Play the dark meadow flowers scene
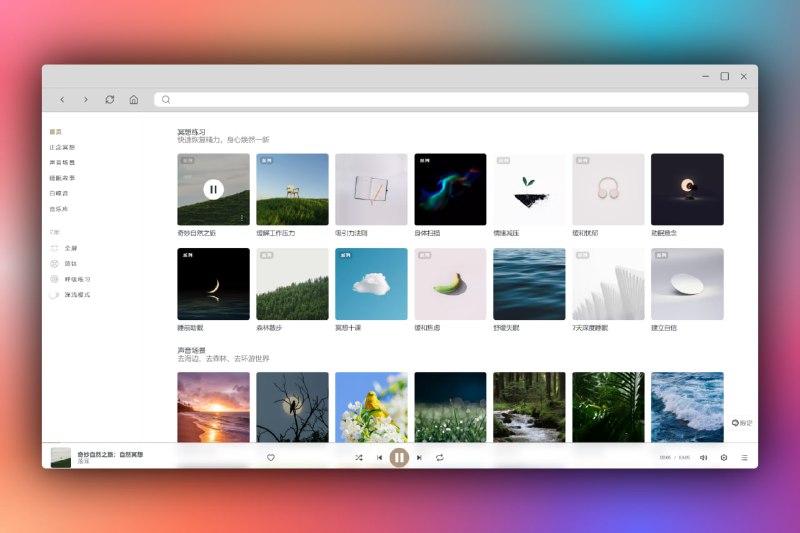The height and width of the screenshot is (533, 800). click(x=450, y=407)
